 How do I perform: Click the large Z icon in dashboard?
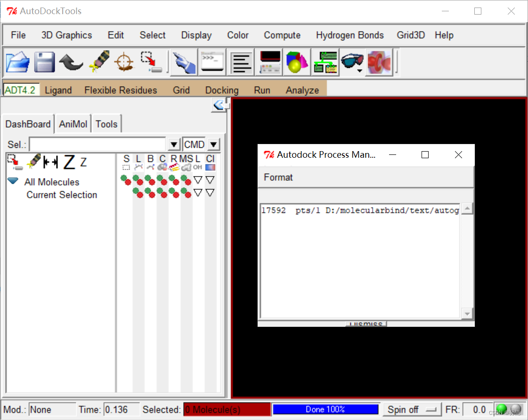[69, 162]
